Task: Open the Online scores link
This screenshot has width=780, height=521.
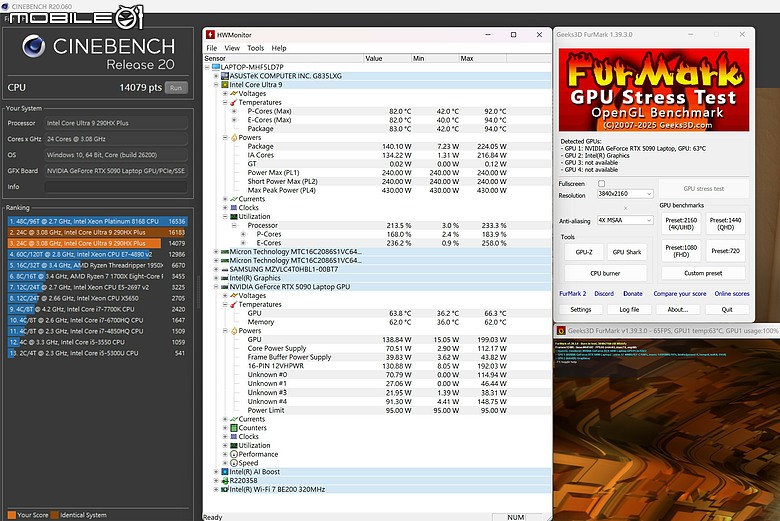Action: (x=732, y=294)
